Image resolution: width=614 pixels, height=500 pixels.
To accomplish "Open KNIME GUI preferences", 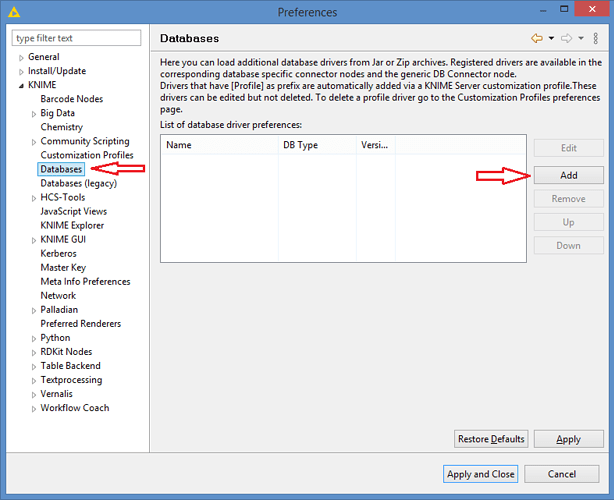I will (x=63, y=239).
